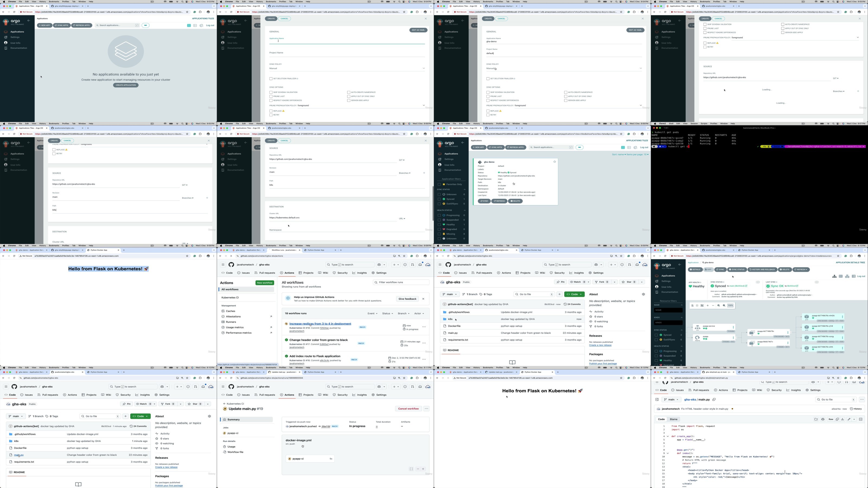Open the Sort: name dropdown
The width and height of the screenshot is (868, 488).
[x=619, y=155]
